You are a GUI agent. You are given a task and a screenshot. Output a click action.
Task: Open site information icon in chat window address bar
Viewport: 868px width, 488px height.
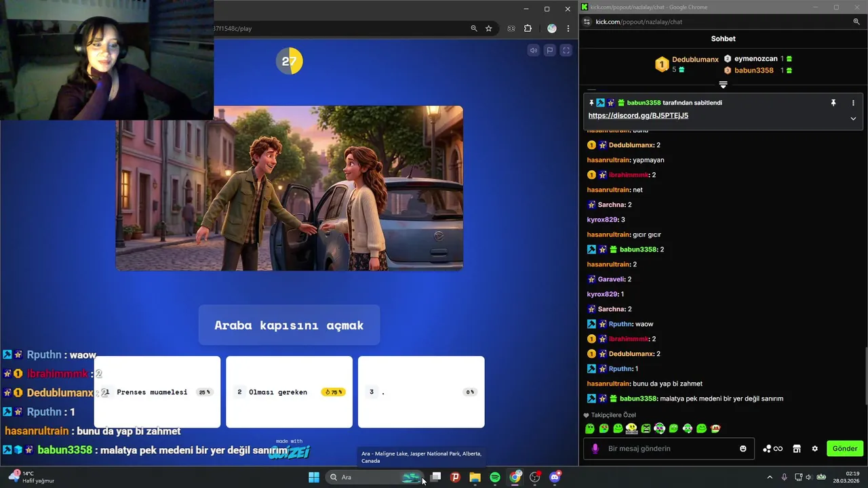[x=587, y=22]
